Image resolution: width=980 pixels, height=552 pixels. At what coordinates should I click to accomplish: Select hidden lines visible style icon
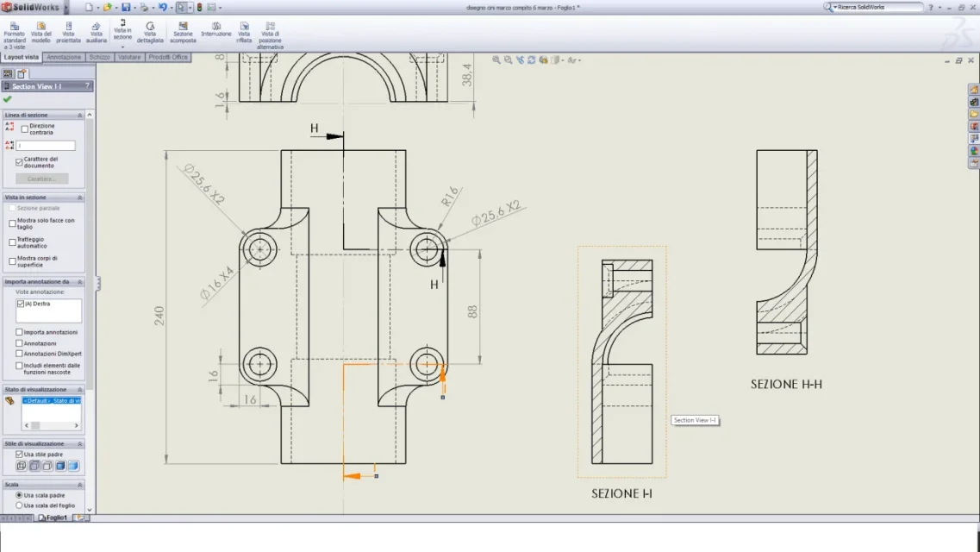[34, 466]
